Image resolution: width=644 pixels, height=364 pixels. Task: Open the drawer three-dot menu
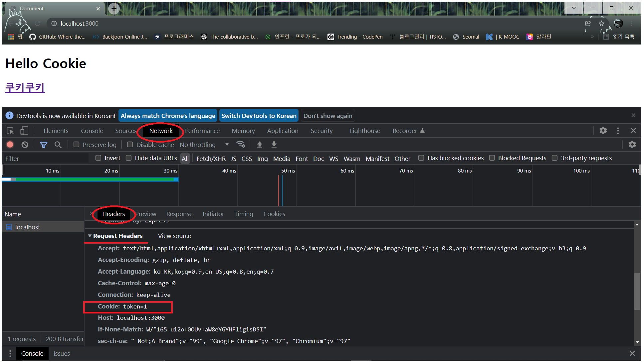point(10,353)
